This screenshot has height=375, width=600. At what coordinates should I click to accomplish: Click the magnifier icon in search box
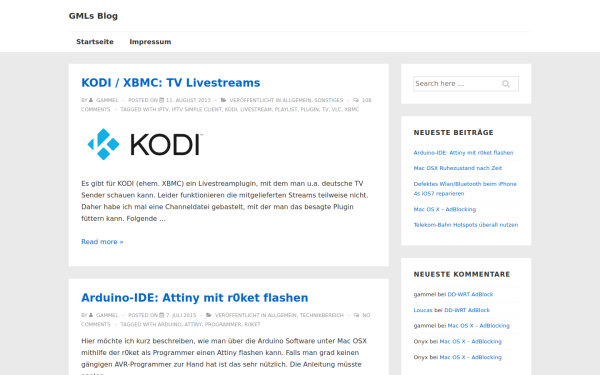(505, 84)
